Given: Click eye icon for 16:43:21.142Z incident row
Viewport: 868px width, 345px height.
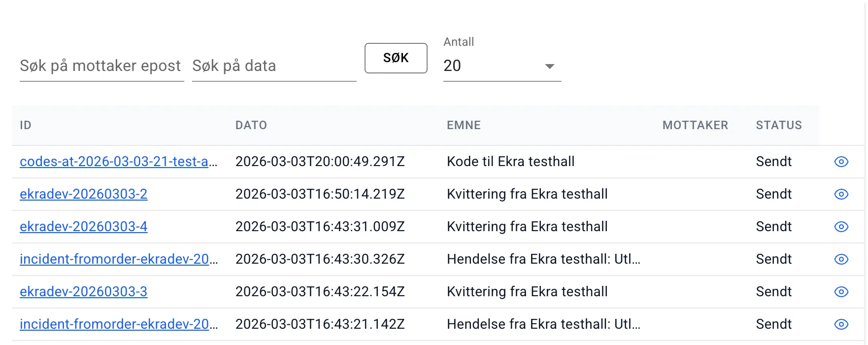Looking at the screenshot, I should [x=841, y=324].
